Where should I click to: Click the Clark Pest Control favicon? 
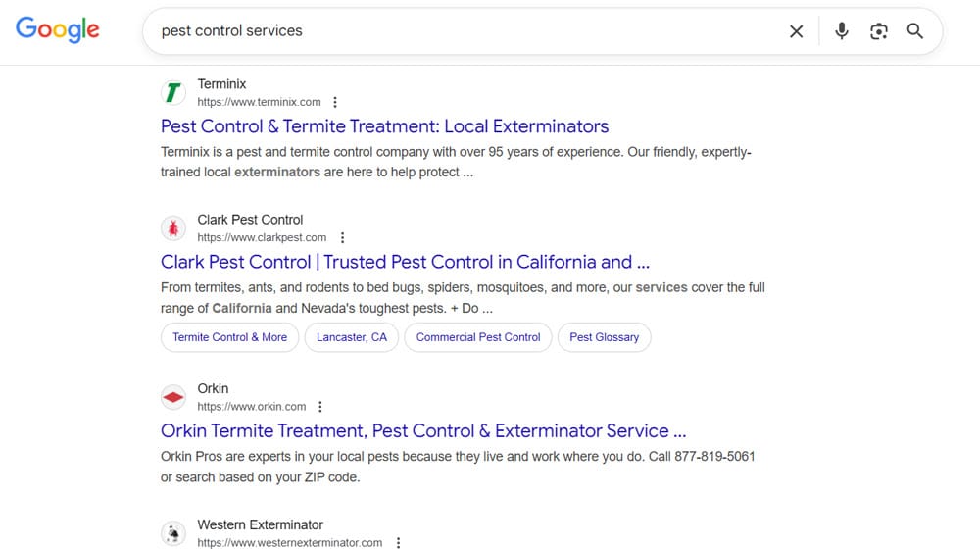tap(173, 228)
